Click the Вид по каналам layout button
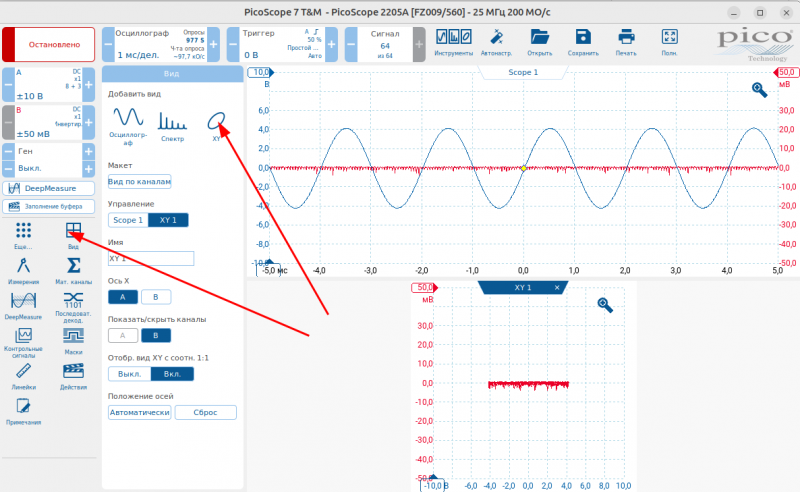This screenshot has height=492, width=800. click(x=139, y=182)
